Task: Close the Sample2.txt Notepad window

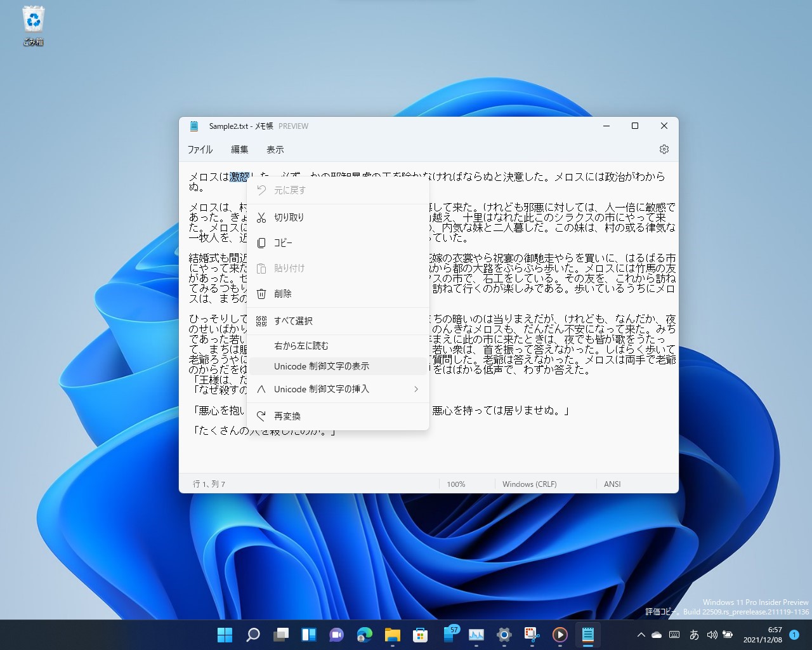Action: [x=664, y=126]
